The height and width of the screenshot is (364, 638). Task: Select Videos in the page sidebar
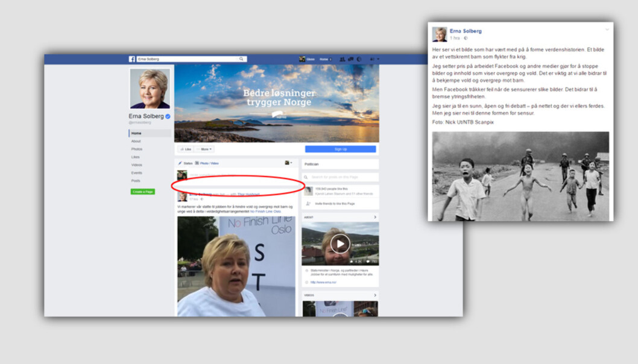[x=137, y=165]
